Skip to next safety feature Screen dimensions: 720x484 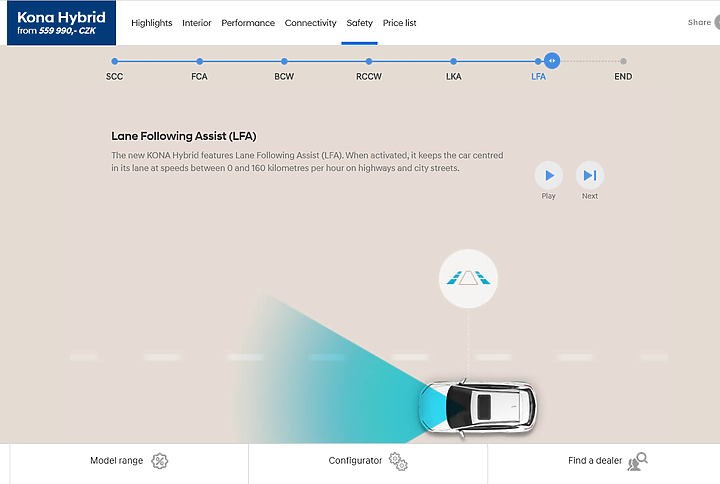click(x=590, y=175)
